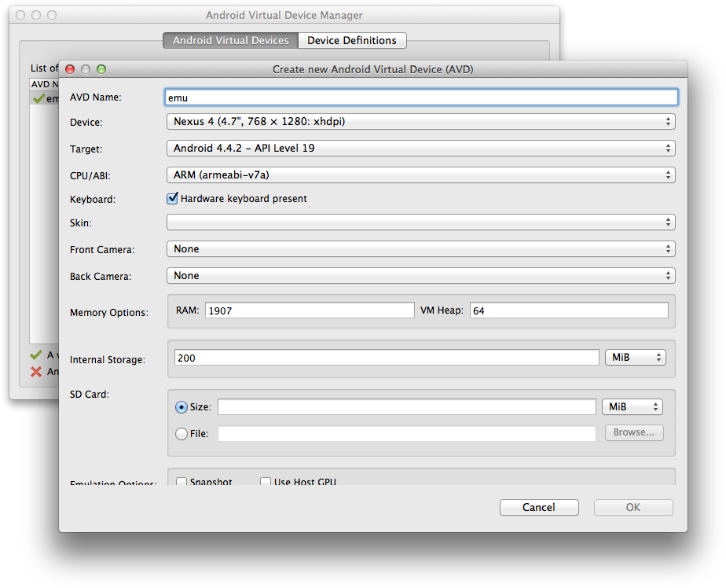Open the Target dropdown for Android 4.4.2
Viewport: 726px width, 588px height.
[x=420, y=148]
